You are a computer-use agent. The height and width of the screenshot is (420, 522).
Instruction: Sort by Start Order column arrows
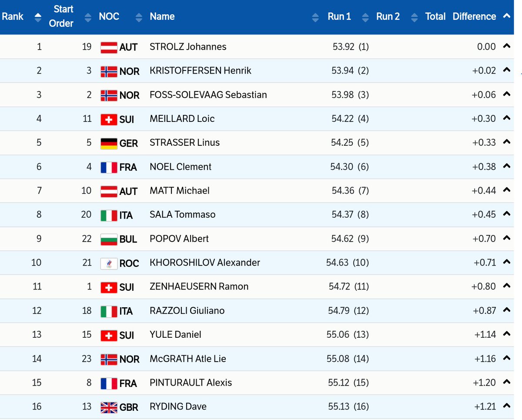click(x=88, y=17)
